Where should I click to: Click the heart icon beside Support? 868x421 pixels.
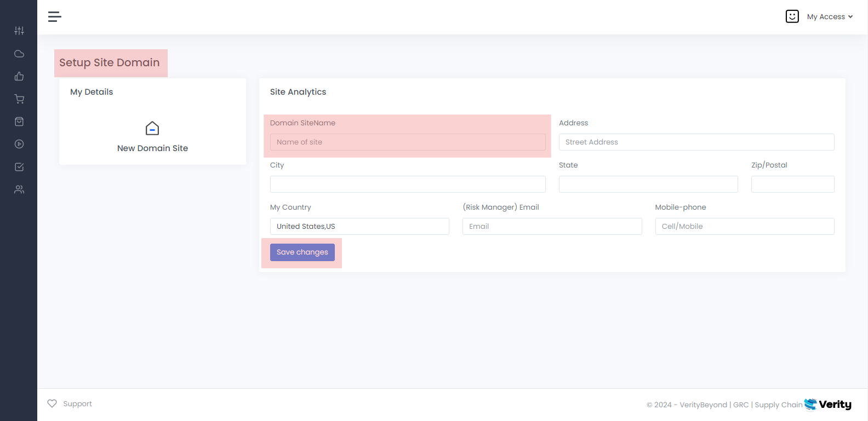(x=52, y=403)
